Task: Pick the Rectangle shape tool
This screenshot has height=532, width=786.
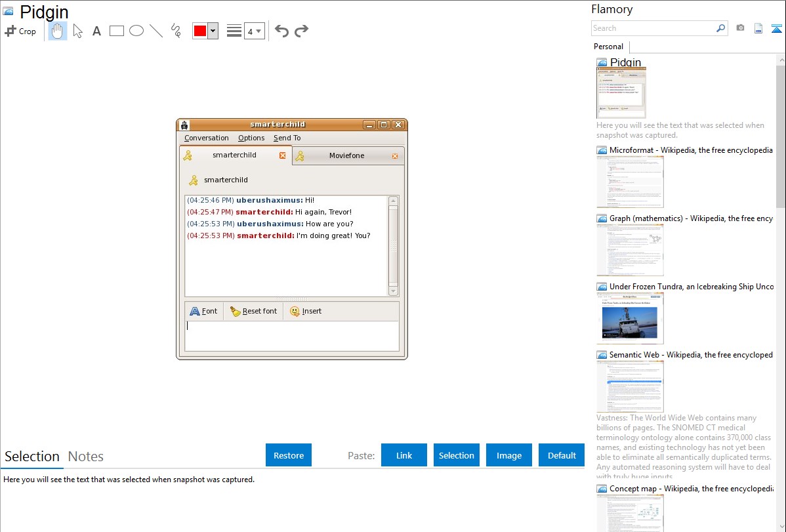Action: 116,31
